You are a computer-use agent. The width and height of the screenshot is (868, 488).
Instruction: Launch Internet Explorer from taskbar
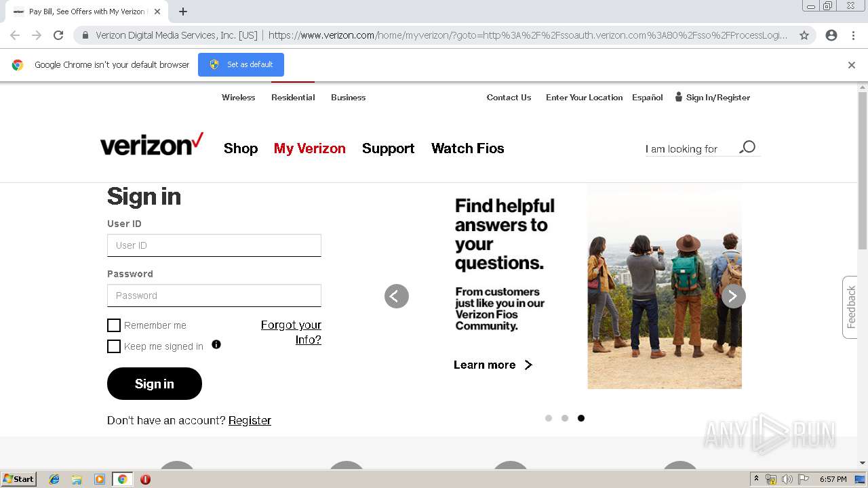54,479
